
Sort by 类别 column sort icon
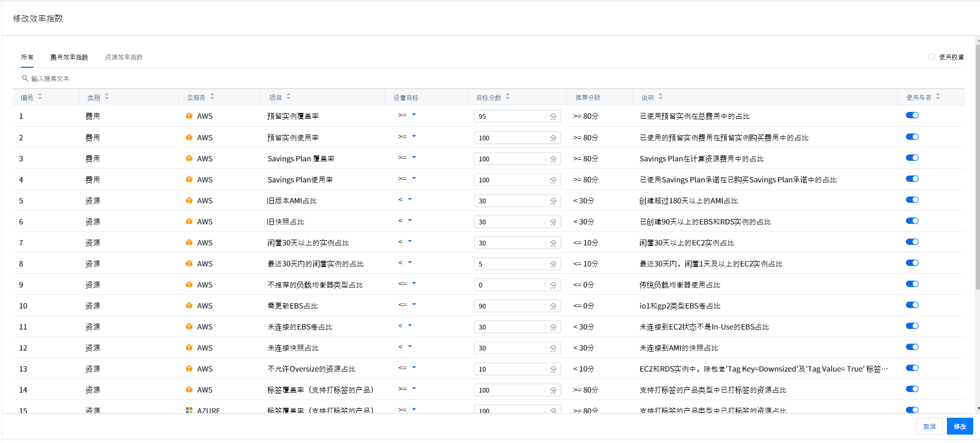pyautogui.click(x=107, y=97)
